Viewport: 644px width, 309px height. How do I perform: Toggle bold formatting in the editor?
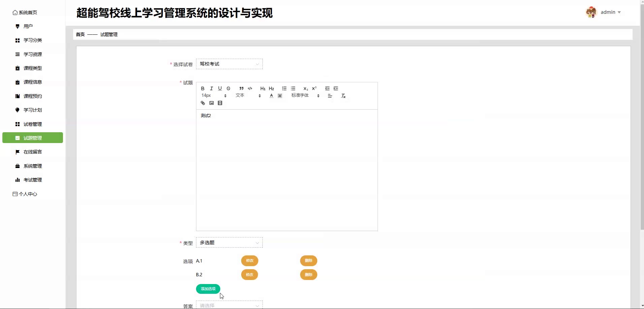(202, 88)
